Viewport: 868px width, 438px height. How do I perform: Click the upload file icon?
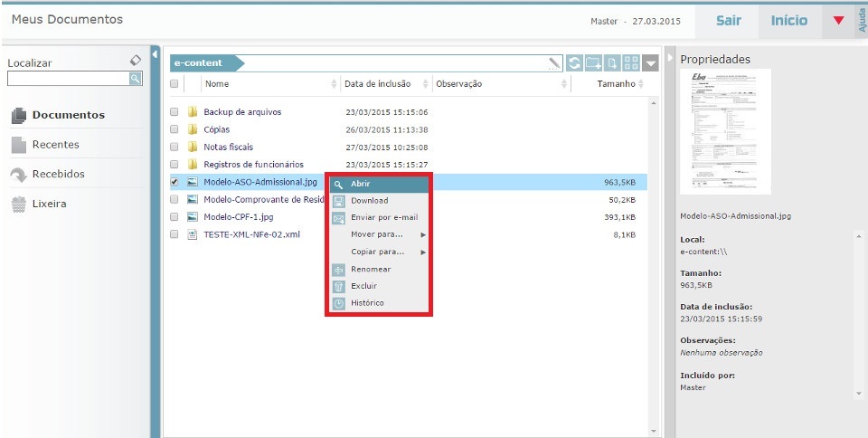click(x=613, y=63)
